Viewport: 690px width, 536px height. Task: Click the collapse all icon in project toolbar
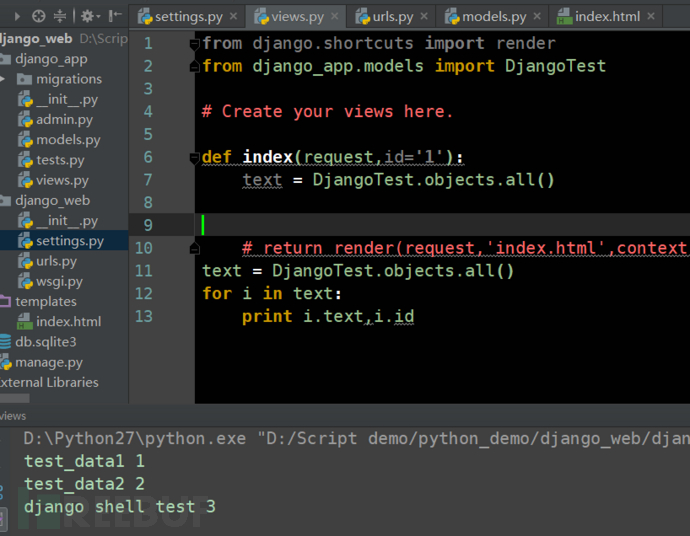(x=59, y=16)
